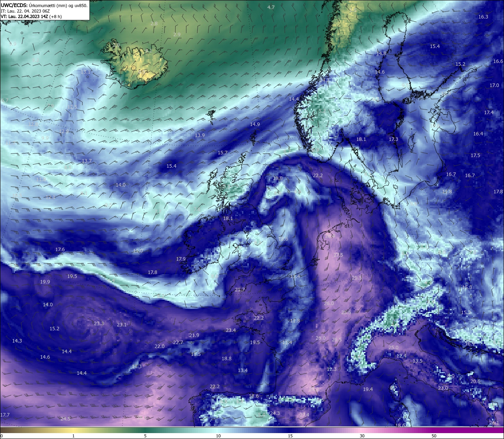
Task: Click the 17.7 value label
Action: point(5,415)
